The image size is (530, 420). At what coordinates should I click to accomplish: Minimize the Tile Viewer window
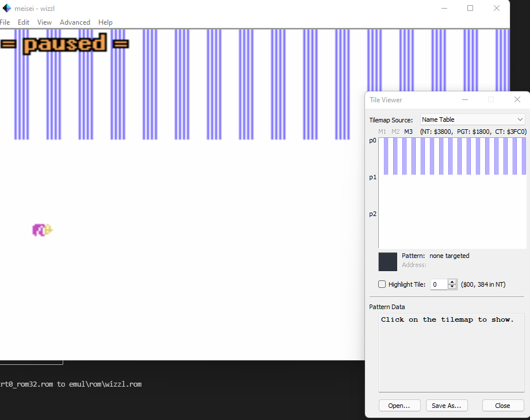pos(465,99)
